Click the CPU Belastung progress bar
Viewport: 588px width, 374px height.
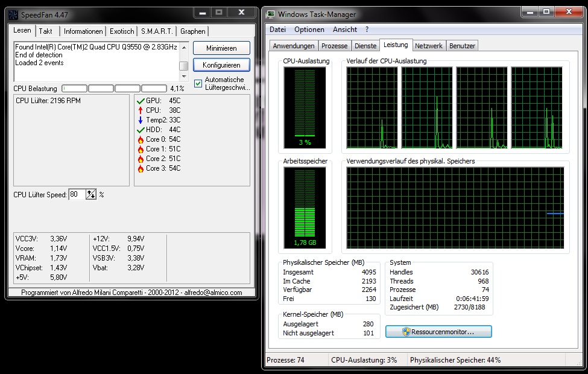pos(115,89)
